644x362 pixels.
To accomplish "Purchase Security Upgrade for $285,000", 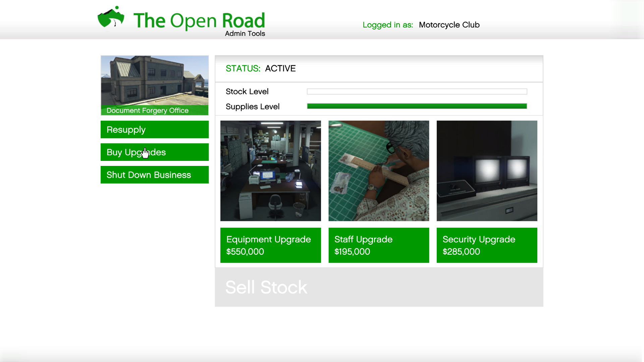I will 487,245.
